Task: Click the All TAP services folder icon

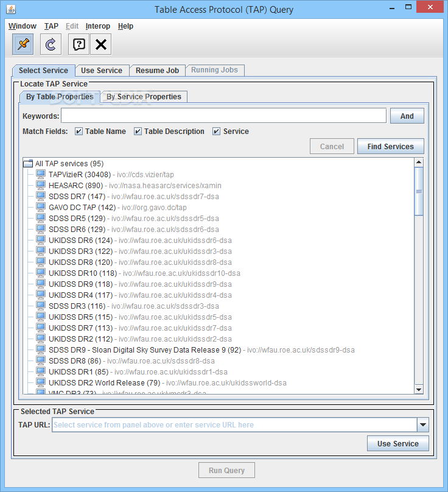Action: (28, 164)
